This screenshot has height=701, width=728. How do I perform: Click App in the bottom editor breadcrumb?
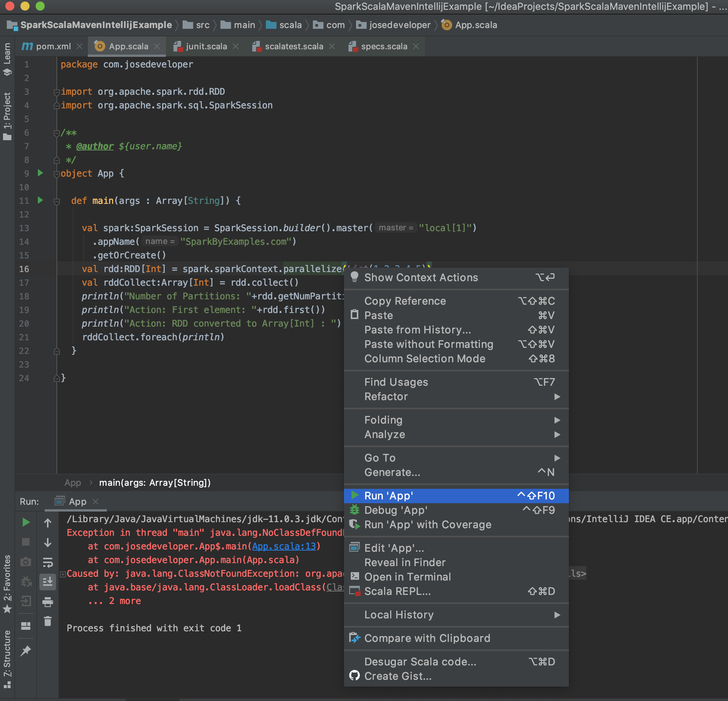coord(73,483)
